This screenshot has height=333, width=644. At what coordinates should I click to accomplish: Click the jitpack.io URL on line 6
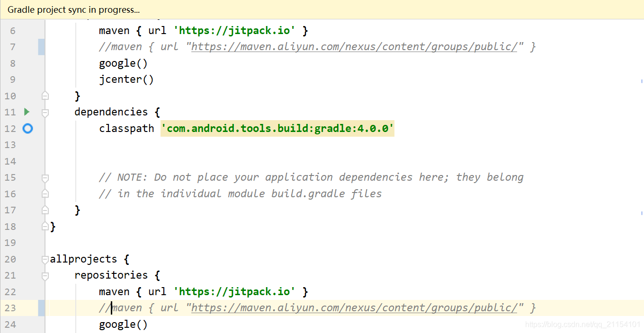coord(235,30)
